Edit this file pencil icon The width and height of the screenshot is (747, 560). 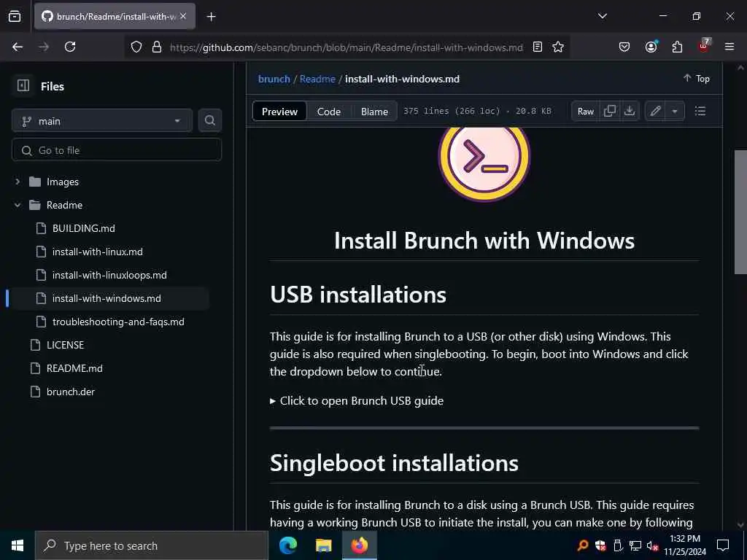click(x=655, y=112)
